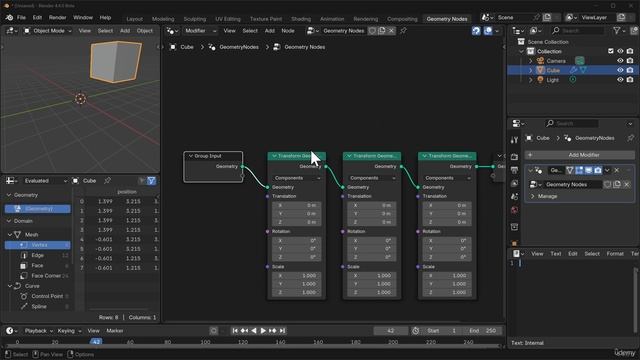Open the Keying popover in the timeline
The height and width of the screenshot is (360, 640).
69,331
